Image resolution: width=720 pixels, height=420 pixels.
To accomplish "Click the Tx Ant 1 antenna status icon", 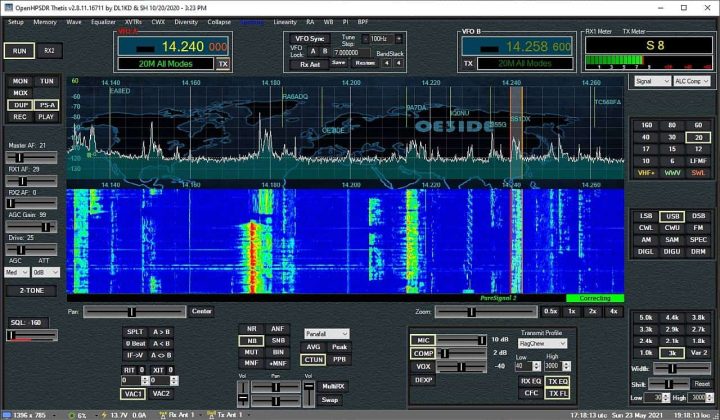I will 213,414.
